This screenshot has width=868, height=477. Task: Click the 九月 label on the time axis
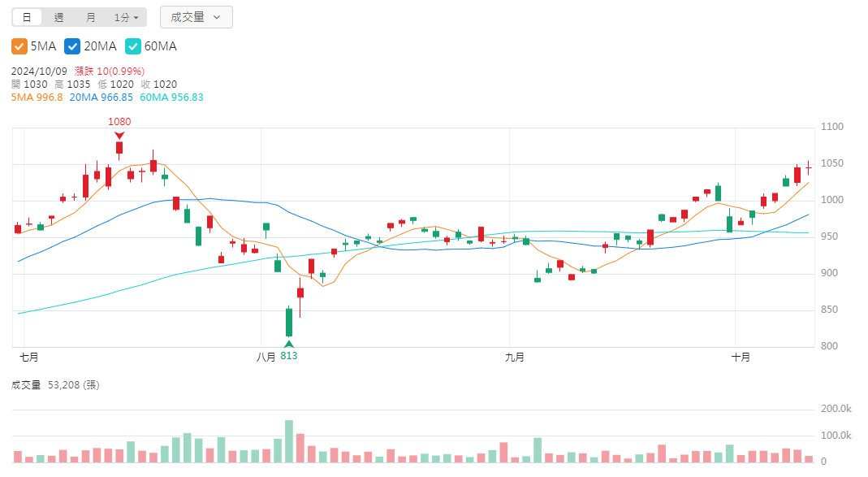point(514,357)
